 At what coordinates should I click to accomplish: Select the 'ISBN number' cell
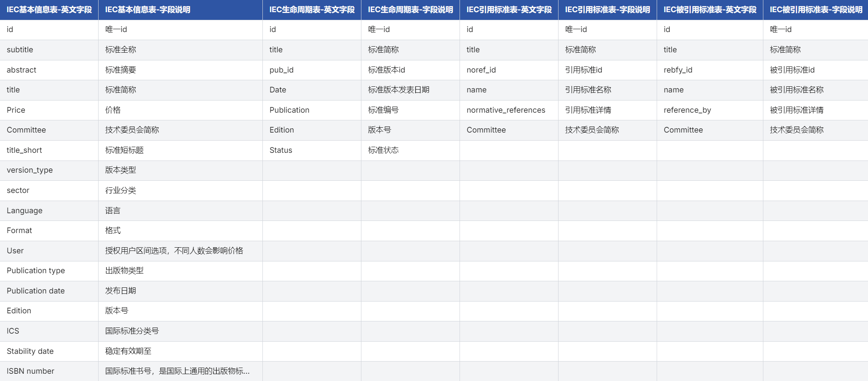click(x=49, y=371)
